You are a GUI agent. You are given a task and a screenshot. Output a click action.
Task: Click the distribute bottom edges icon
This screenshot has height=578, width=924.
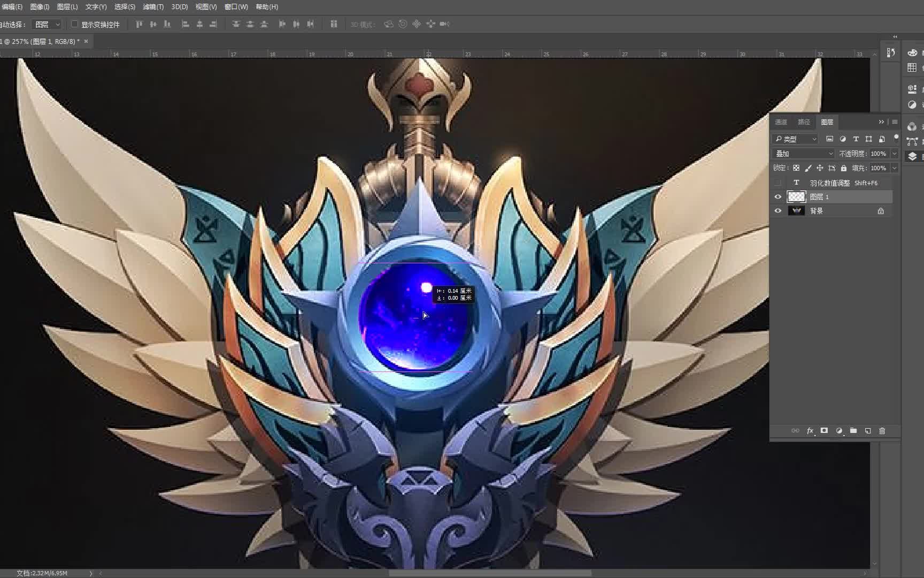(x=264, y=24)
